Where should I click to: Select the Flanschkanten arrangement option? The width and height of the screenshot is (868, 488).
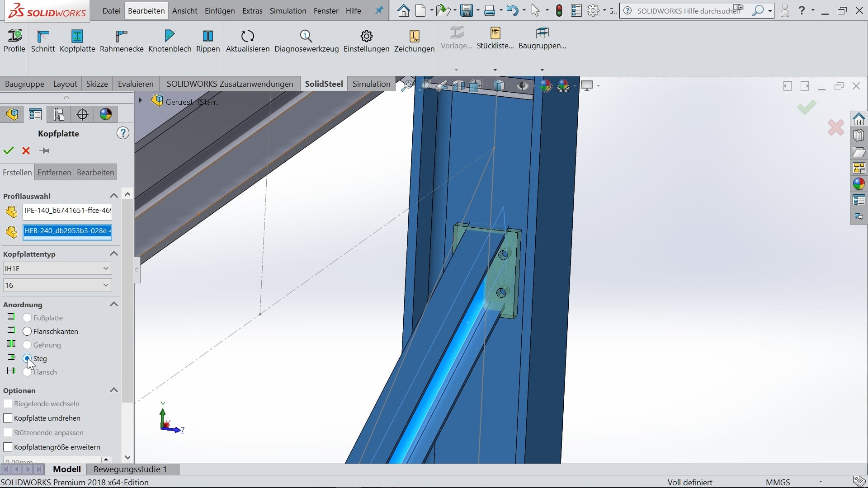27,332
